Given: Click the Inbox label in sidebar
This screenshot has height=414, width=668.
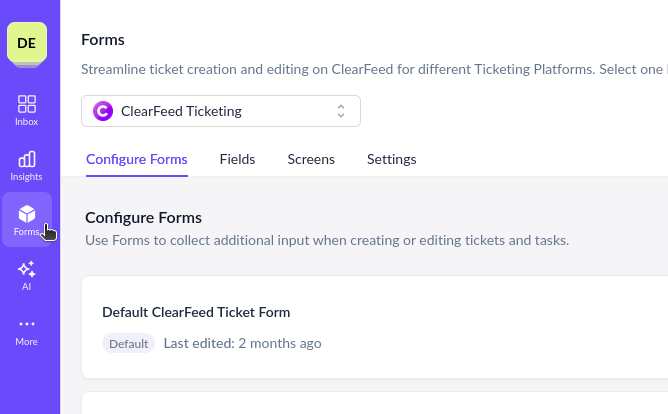Looking at the screenshot, I should (27, 122).
